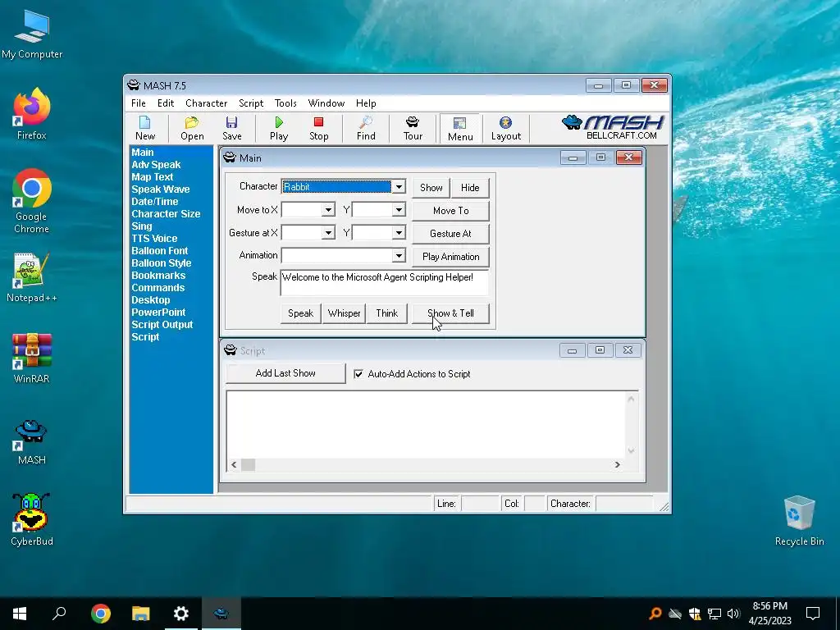This screenshot has width=840, height=630.
Task: Click the Play Animation button
Action: (450, 257)
